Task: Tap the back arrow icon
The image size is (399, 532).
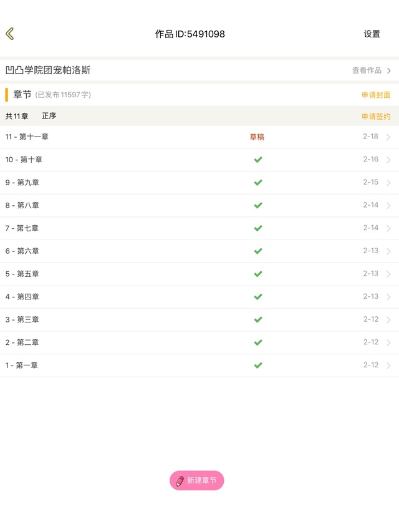Action: pyautogui.click(x=9, y=34)
